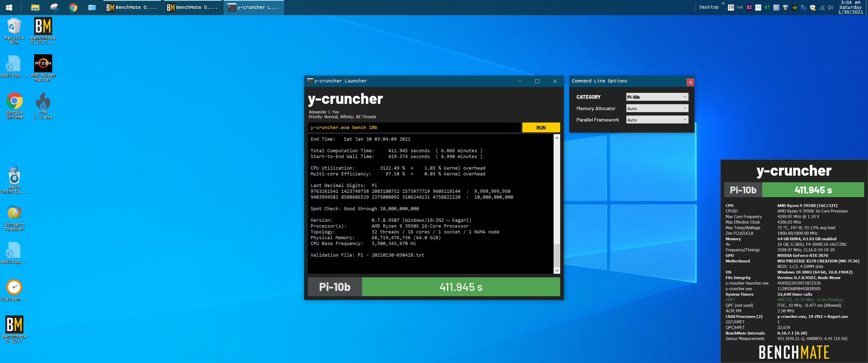Open the Recycle Bin desktop icon
This screenshot has width=868, height=363.
[x=14, y=31]
